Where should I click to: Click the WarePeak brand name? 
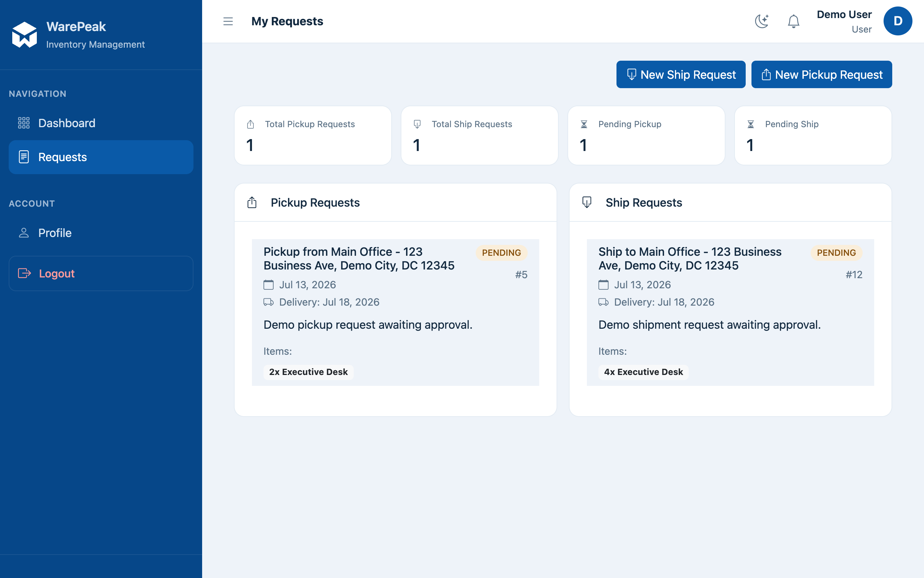point(76,26)
